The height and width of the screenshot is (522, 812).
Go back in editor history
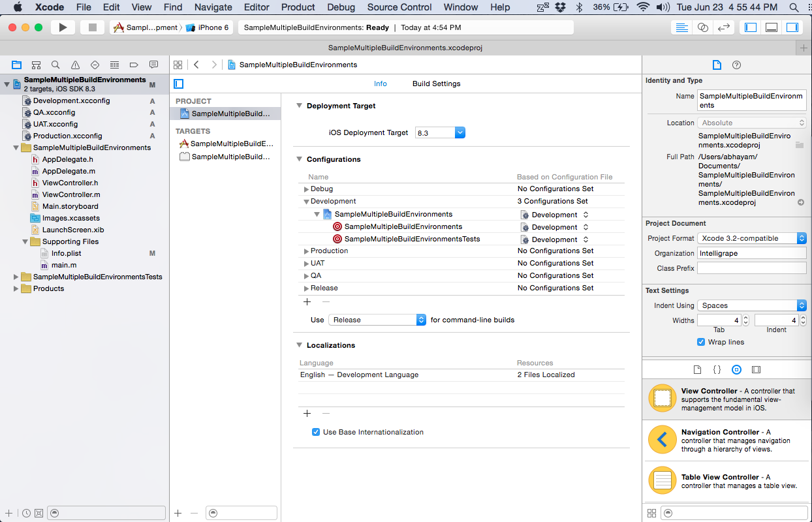point(196,65)
